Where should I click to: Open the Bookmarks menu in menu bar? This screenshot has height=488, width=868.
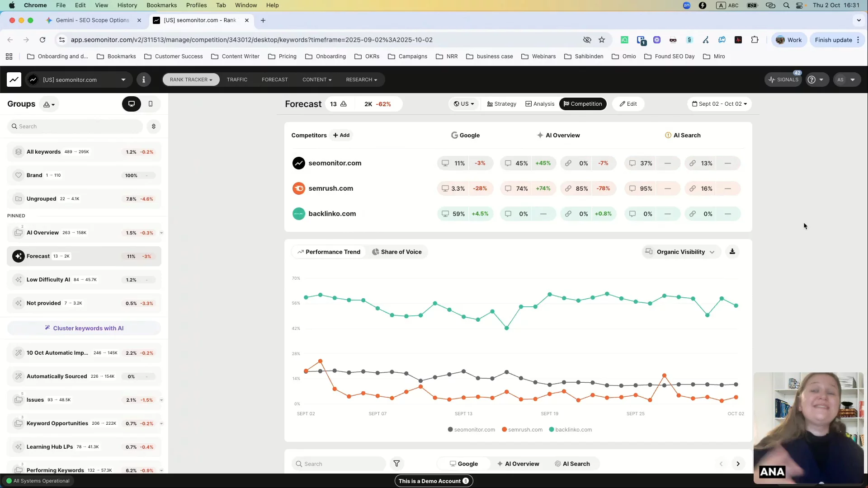pyautogui.click(x=161, y=5)
